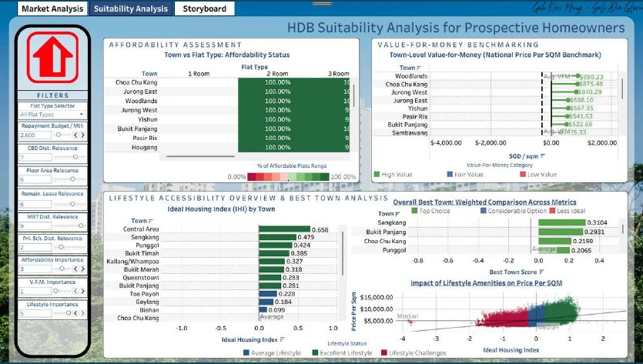
Task: Click the V.F.M. Importance slider handle
Action: click(x=55, y=291)
